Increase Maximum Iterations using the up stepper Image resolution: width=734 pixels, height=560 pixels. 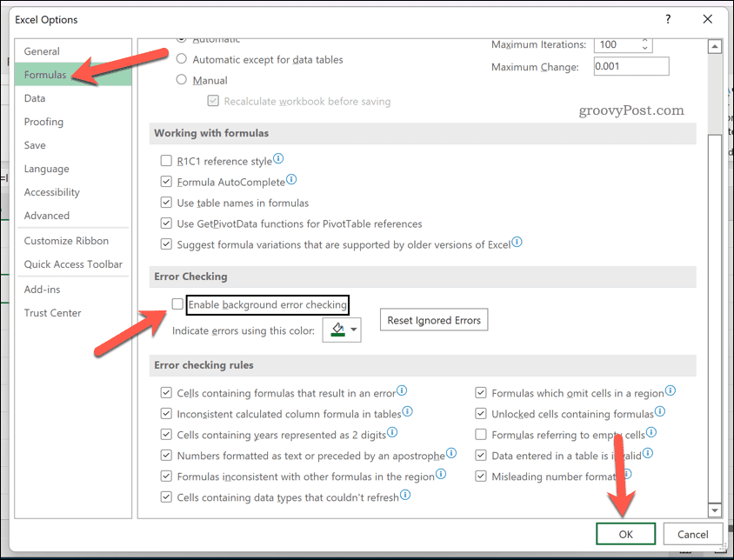click(645, 40)
